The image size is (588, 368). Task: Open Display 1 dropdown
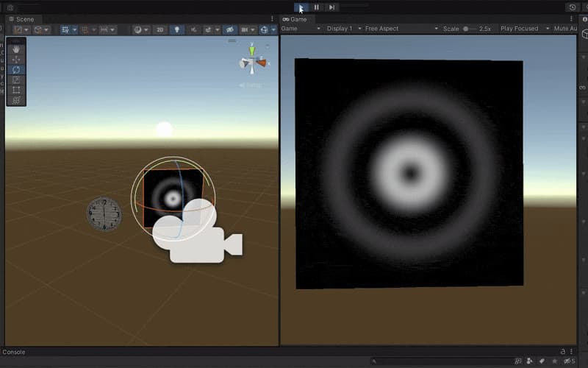coord(344,29)
